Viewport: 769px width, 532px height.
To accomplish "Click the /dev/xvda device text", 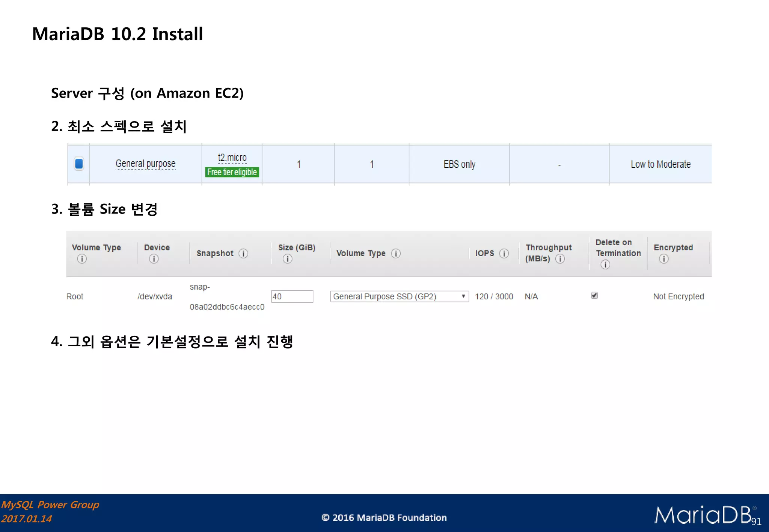I will (x=155, y=296).
